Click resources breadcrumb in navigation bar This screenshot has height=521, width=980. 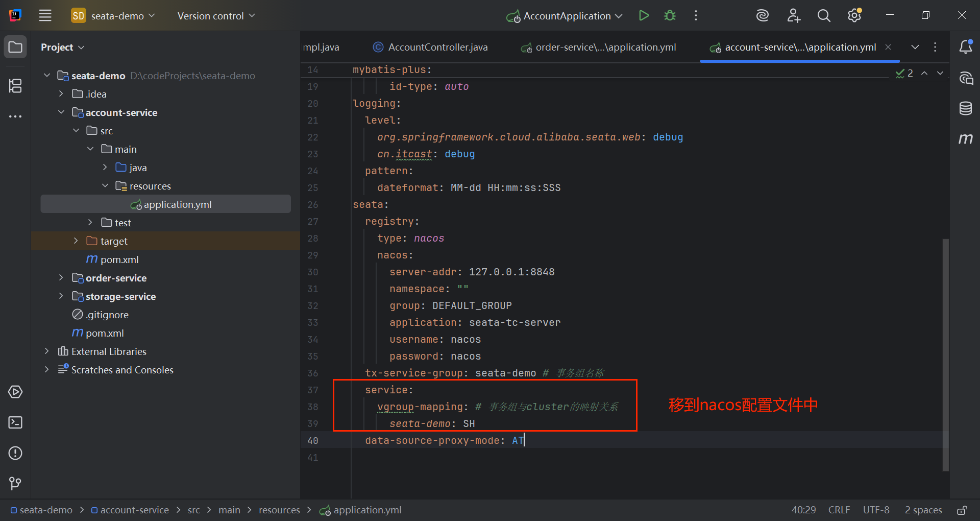tap(279, 510)
